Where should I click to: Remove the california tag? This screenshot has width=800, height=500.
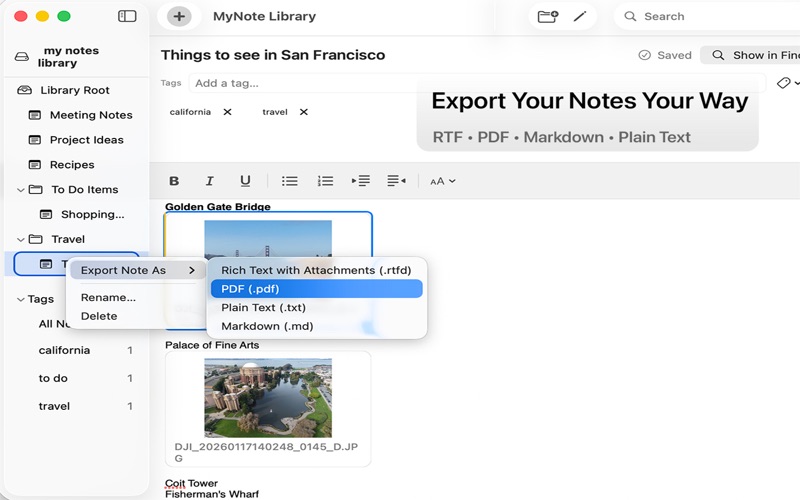[x=228, y=112]
